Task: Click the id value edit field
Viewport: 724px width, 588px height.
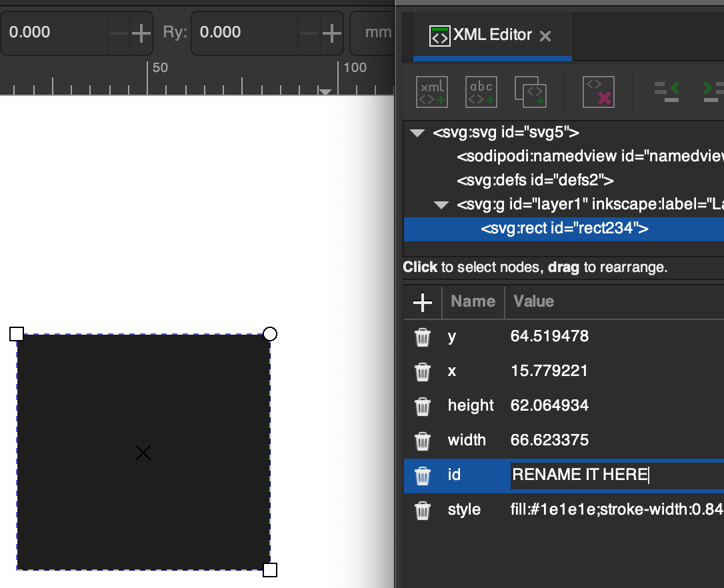Action: pyautogui.click(x=617, y=475)
